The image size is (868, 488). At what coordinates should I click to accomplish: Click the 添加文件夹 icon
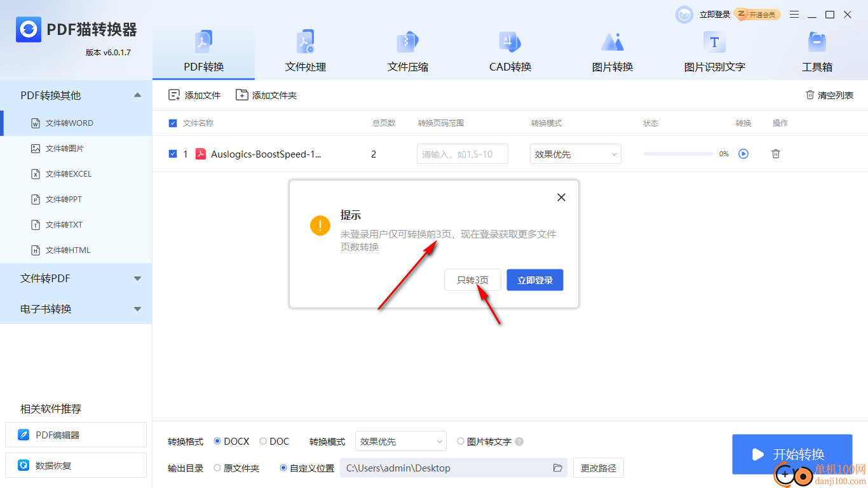pyautogui.click(x=241, y=95)
